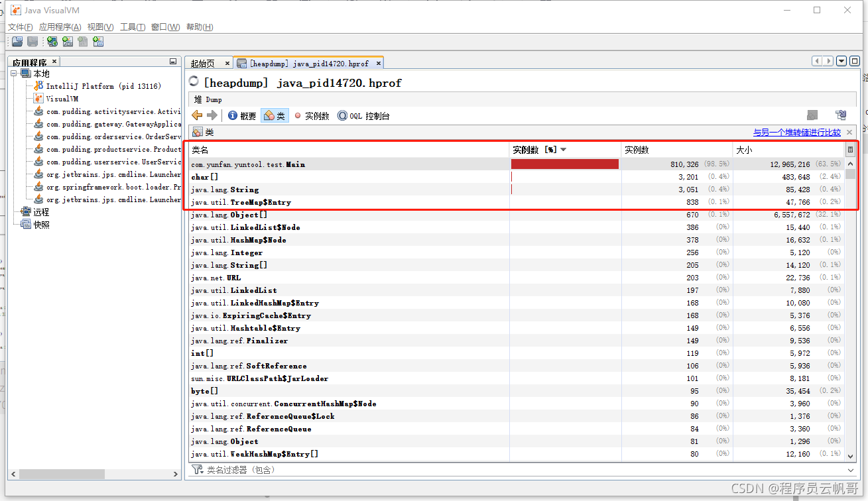868x501 pixels.
Task: Click the 大小 column header
Action: (x=788, y=150)
